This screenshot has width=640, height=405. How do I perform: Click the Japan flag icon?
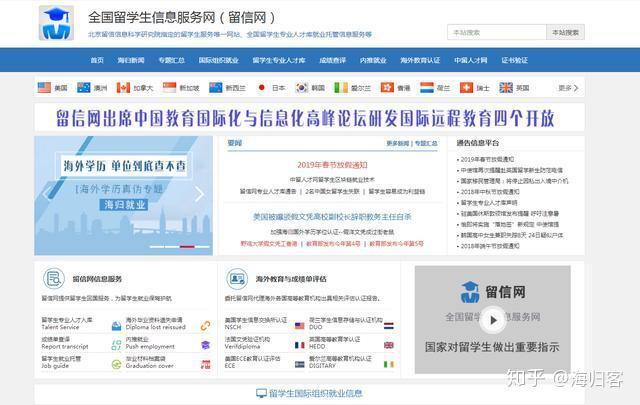coord(262,87)
